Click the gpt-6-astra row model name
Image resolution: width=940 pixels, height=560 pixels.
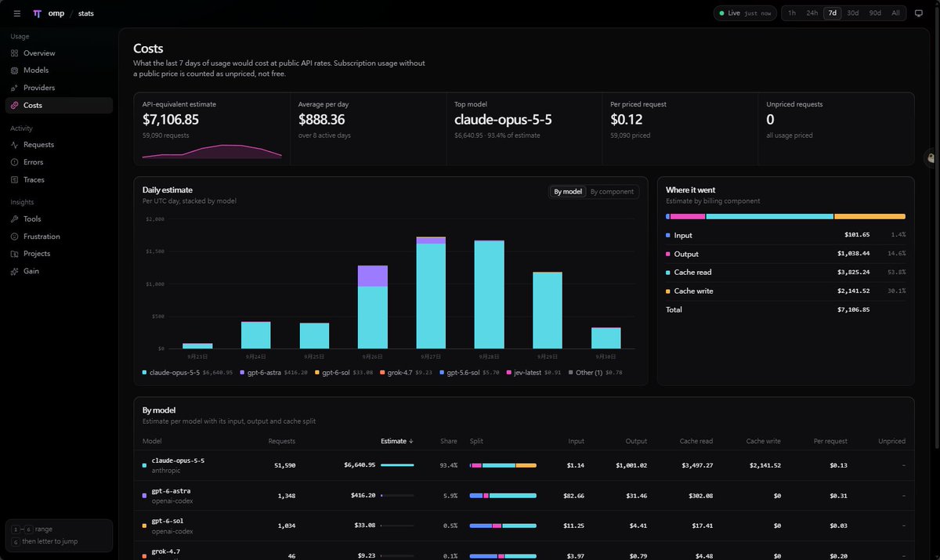coord(171,491)
